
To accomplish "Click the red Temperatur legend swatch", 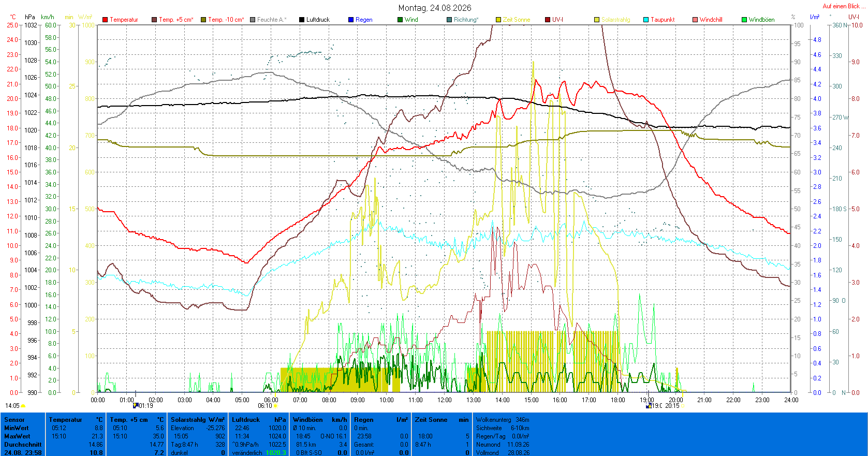I will click(105, 20).
